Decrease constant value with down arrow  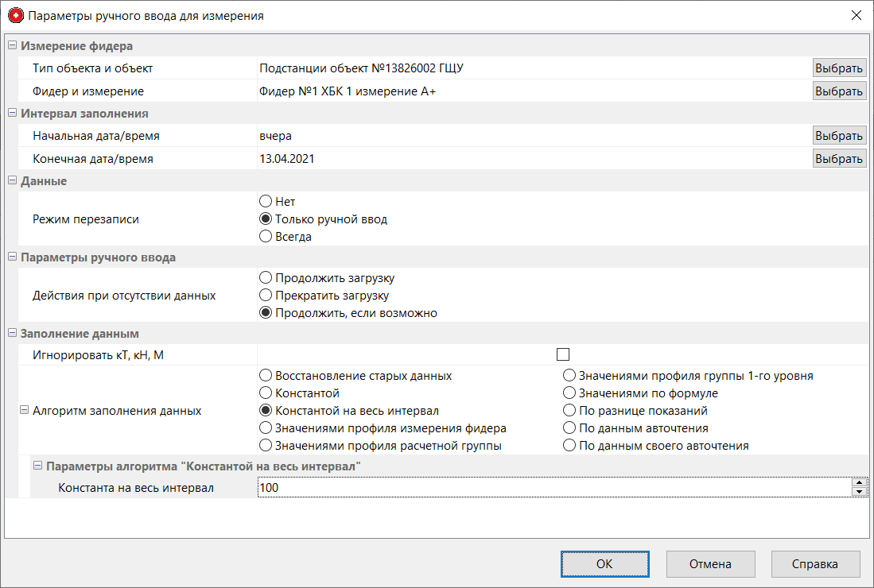click(x=857, y=492)
